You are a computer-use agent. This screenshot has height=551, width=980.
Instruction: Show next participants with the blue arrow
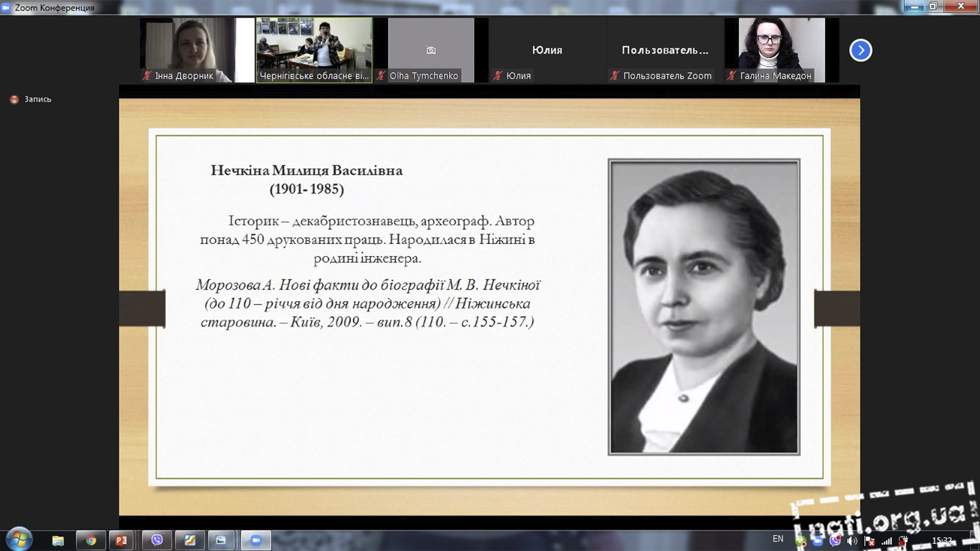coord(860,50)
